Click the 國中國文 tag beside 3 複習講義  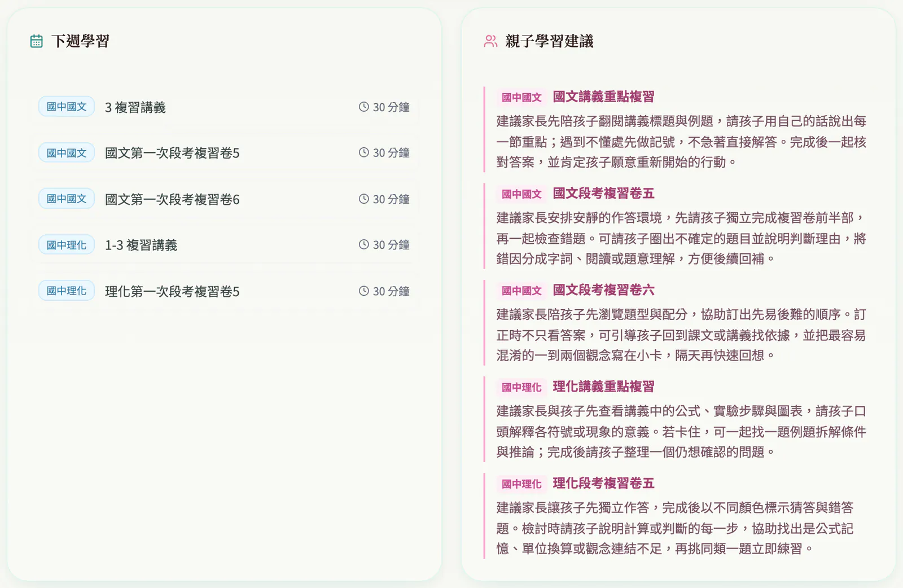point(67,107)
